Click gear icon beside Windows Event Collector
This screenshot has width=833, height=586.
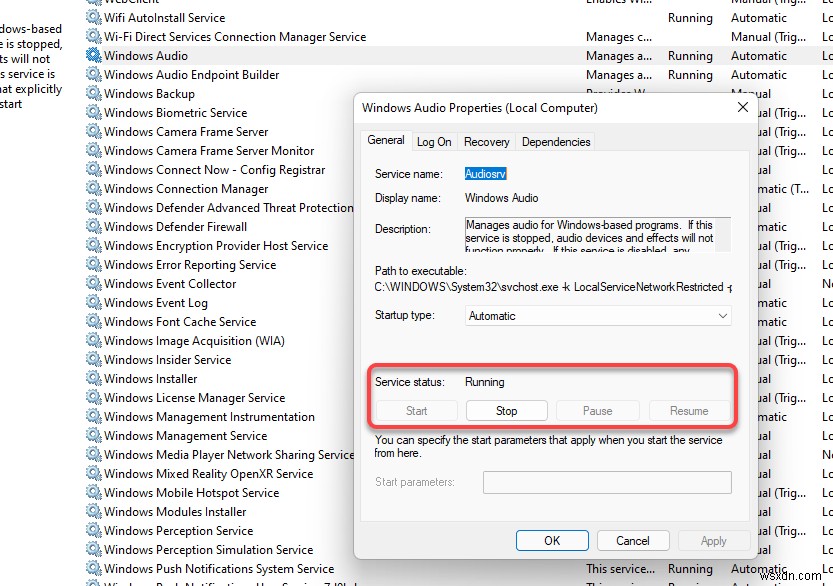pos(94,283)
